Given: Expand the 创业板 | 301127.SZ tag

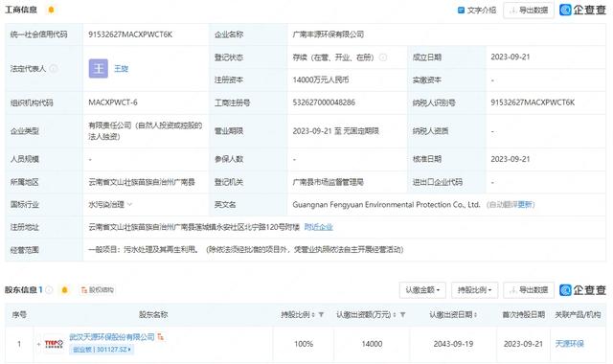Looking at the screenshot, I should click(102, 349).
